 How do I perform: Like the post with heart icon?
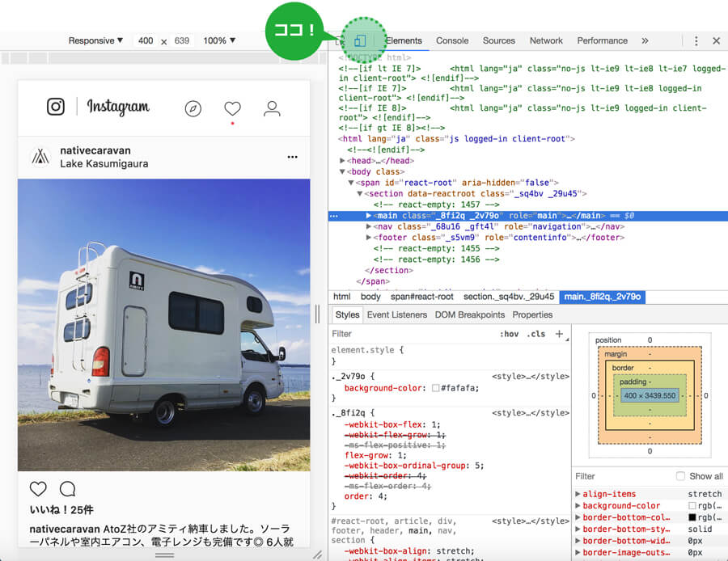(x=38, y=488)
